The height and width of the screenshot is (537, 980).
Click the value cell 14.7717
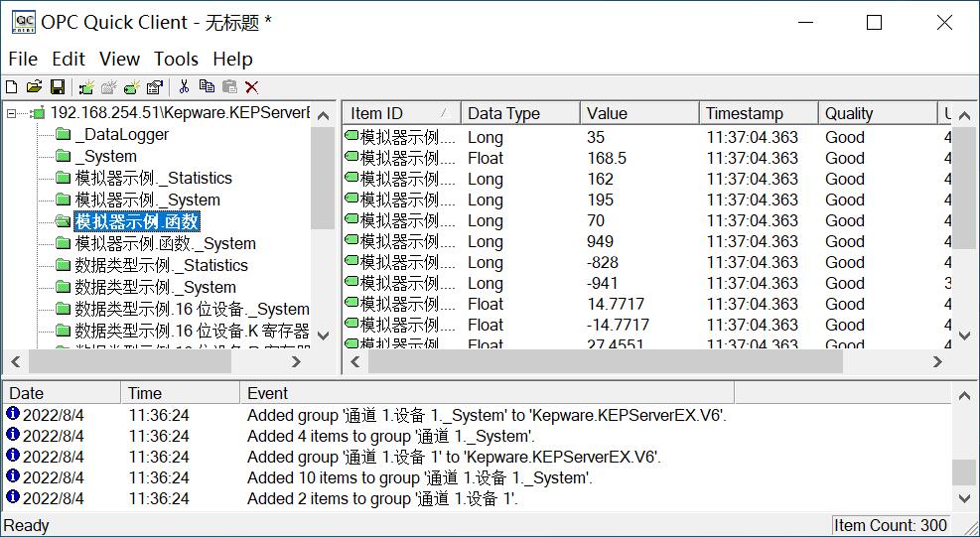[616, 304]
